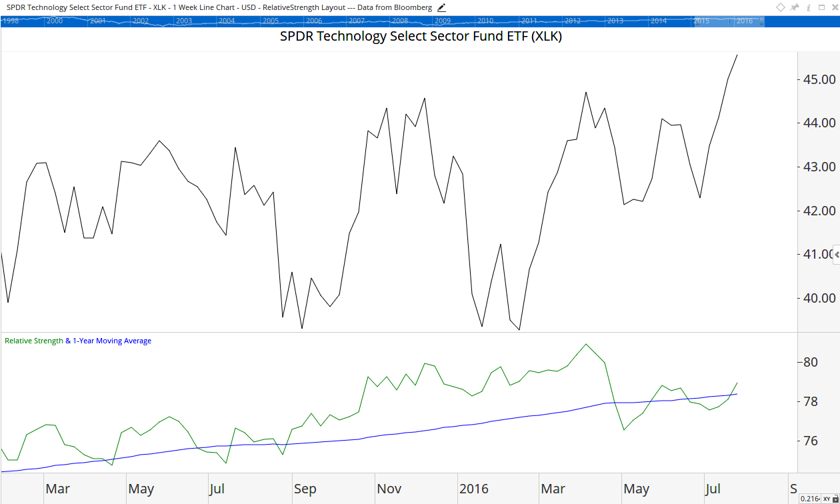Click the chart title SPDR Technology Select Sector Fund

[x=421, y=37]
